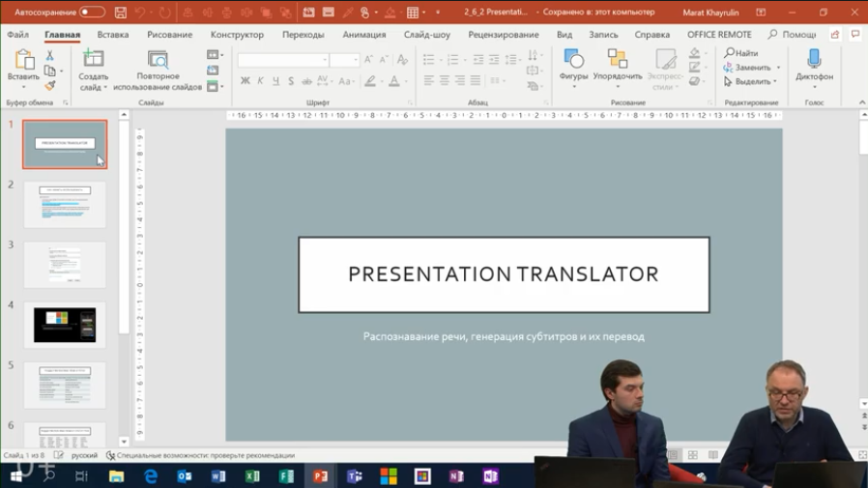Click the Вставить paste button
Viewport: 868px width, 488px height.
pyautogui.click(x=23, y=69)
